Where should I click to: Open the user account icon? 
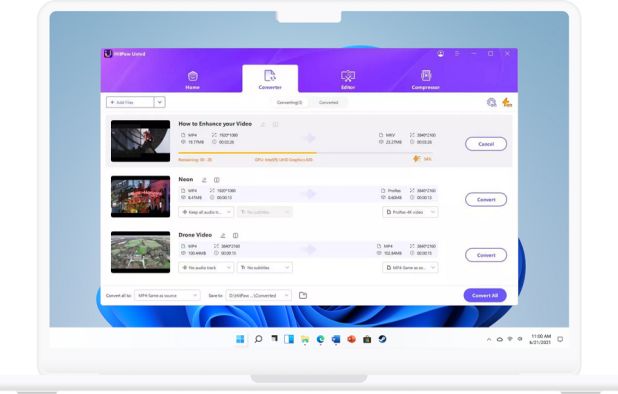click(x=441, y=54)
